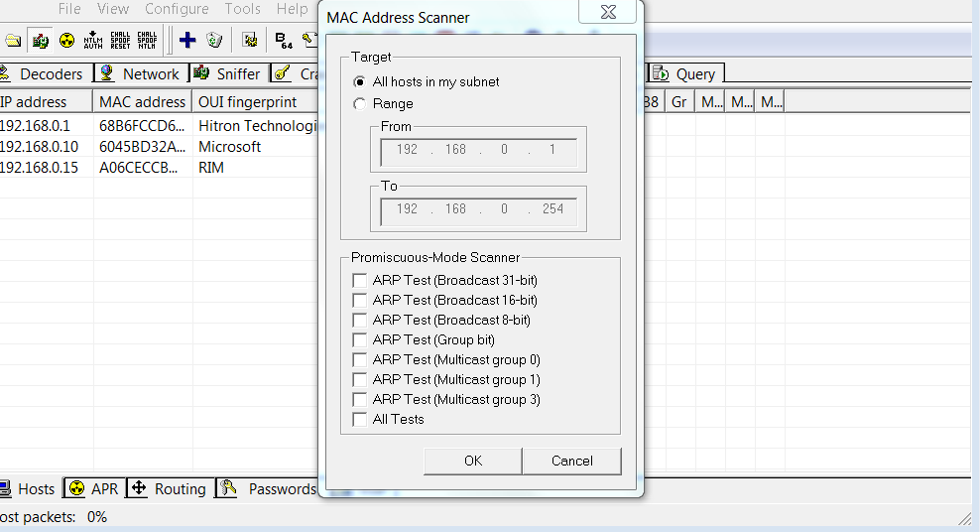Select All hosts in my subnet radio
The image size is (980, 532).
click(359, 82)
